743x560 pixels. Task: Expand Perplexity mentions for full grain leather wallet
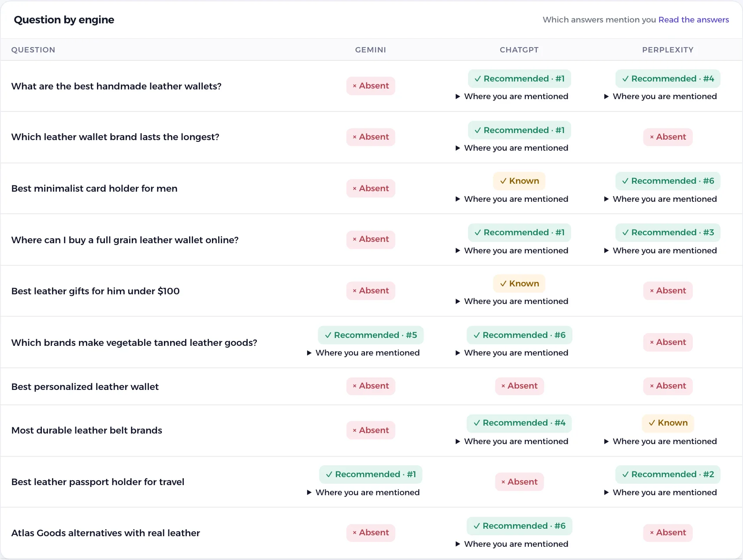point(660,250)
